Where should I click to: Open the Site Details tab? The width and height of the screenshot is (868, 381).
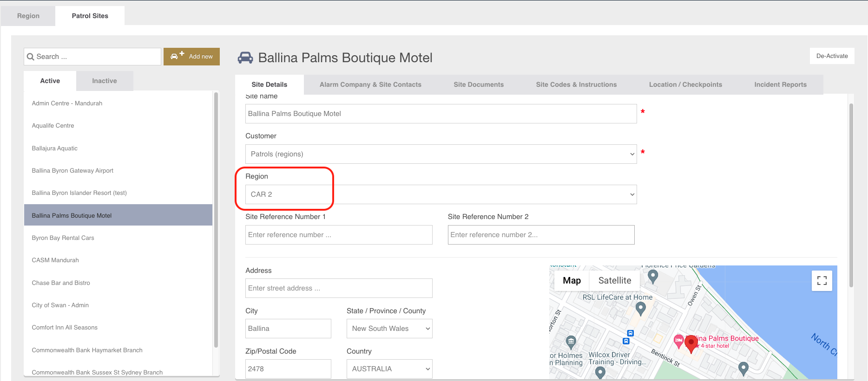pyautogui.click(x=270, y=84)
